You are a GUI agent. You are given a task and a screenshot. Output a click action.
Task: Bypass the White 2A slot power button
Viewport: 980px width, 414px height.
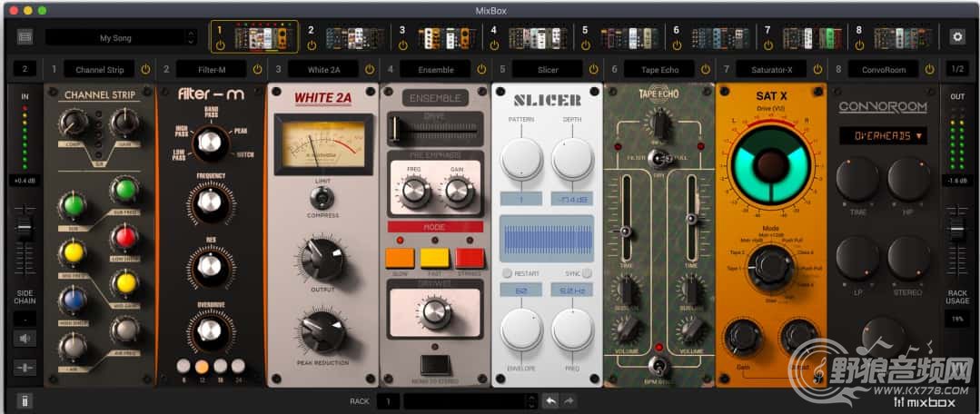pyautogui.click(x=370, y=69)
